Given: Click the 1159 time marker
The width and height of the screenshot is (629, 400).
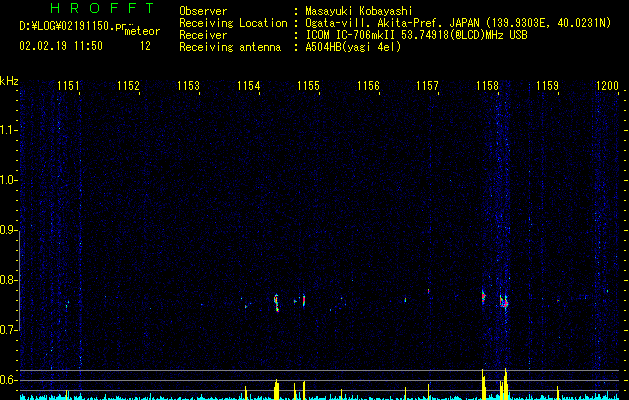Looking at the screenshot, I should click(x=548, y=85).
